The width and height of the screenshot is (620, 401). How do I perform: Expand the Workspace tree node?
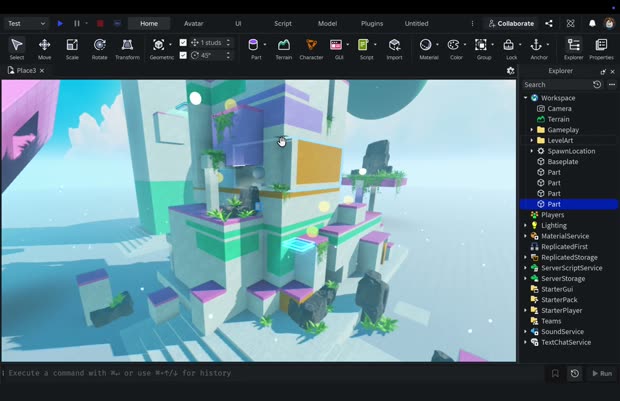click(525, 98)
